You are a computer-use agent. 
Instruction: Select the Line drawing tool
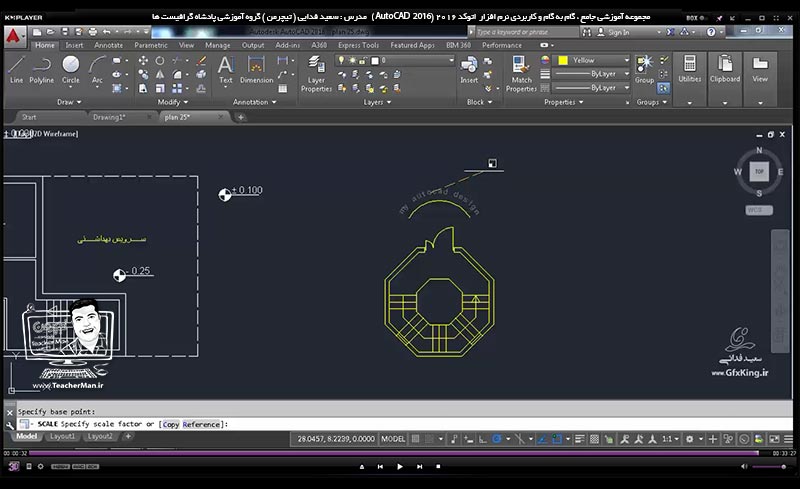click(16, 69)
